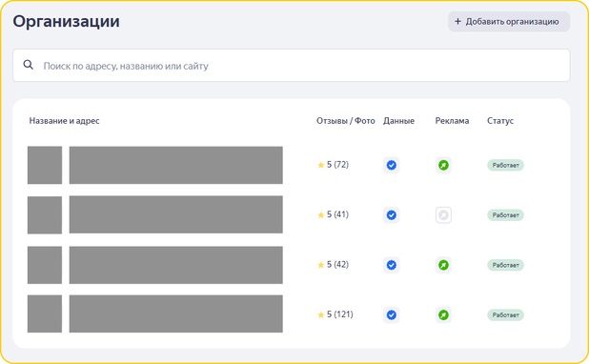The width and height of the screenshot is (589, 364).
Task: Open the green advertising icon for the 42-review organization
Action: click(443, 265)
